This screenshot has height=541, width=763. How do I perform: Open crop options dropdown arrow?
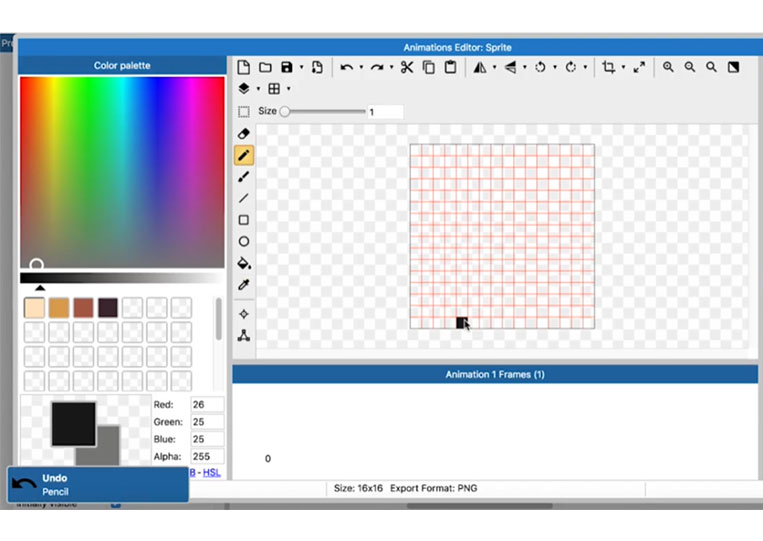[x=623, y=67]
